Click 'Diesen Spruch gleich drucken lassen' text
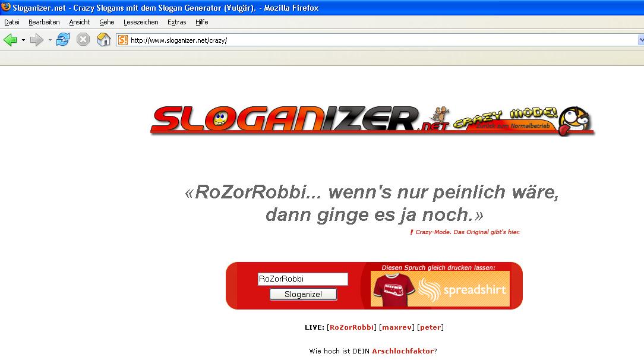The height and width of the screenshot is (360, 644). [x=438, y=267]
